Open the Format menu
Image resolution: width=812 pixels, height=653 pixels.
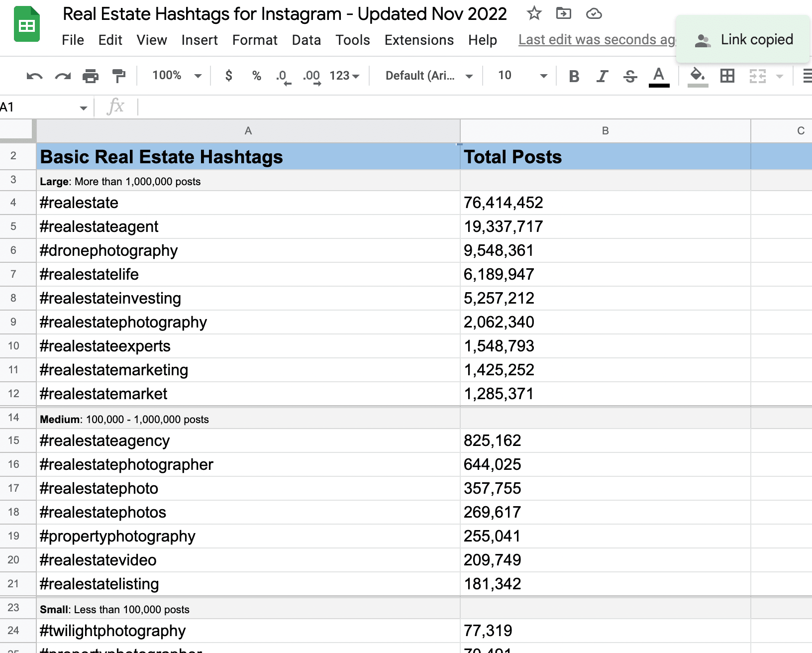(255, 40)
